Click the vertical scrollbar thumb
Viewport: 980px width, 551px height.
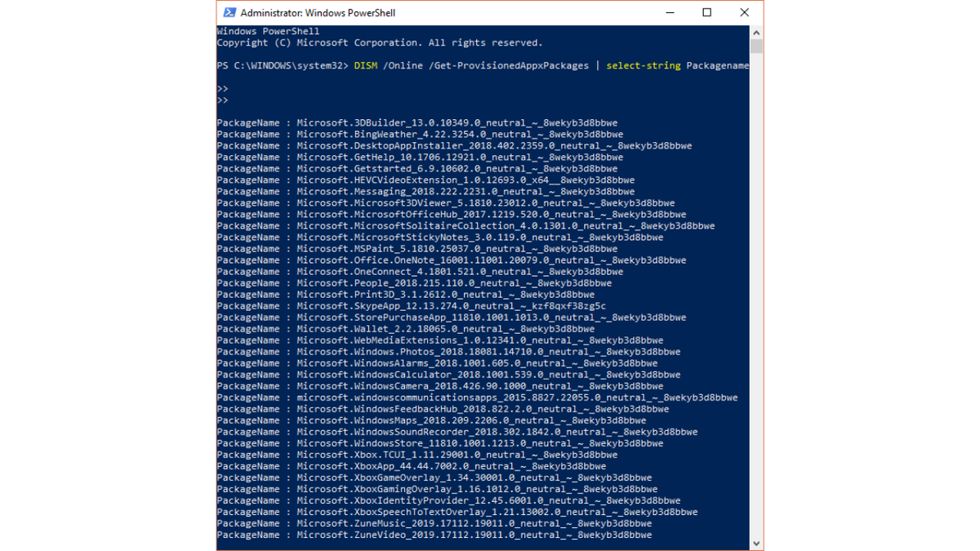(x=756, y=46)
